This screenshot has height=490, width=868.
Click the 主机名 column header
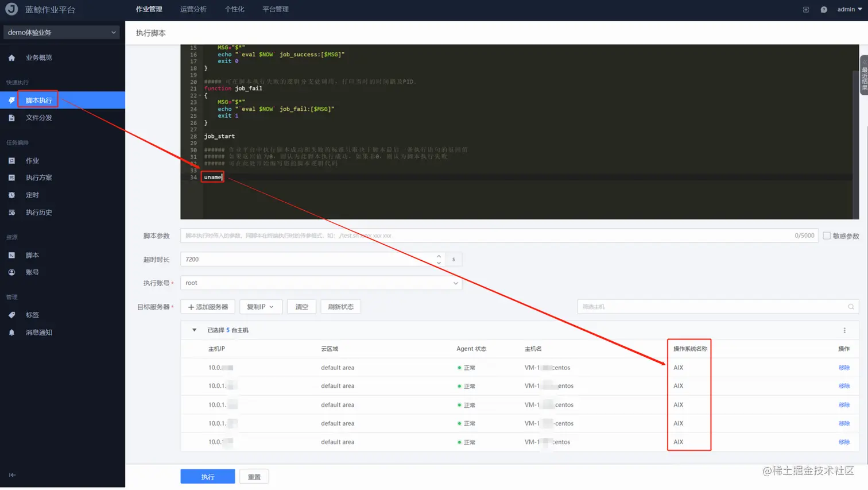[x=533, y=349]
